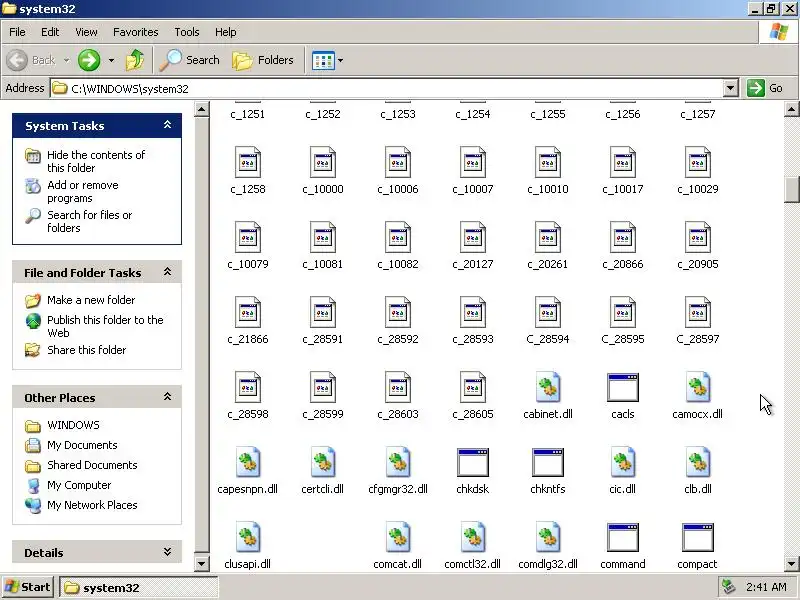
Task: Open the Back history dropdown arrow
Action: coord(66,60)
